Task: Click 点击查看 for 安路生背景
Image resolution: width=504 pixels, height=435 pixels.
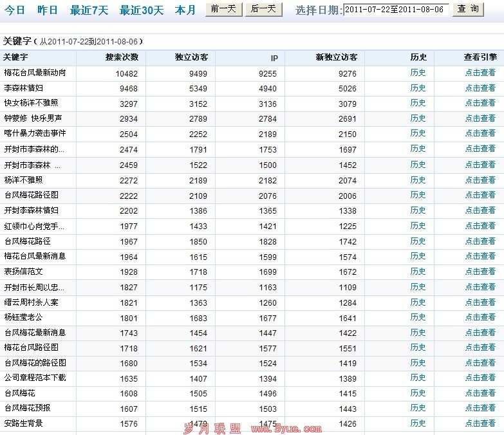Action: (480, 423)
